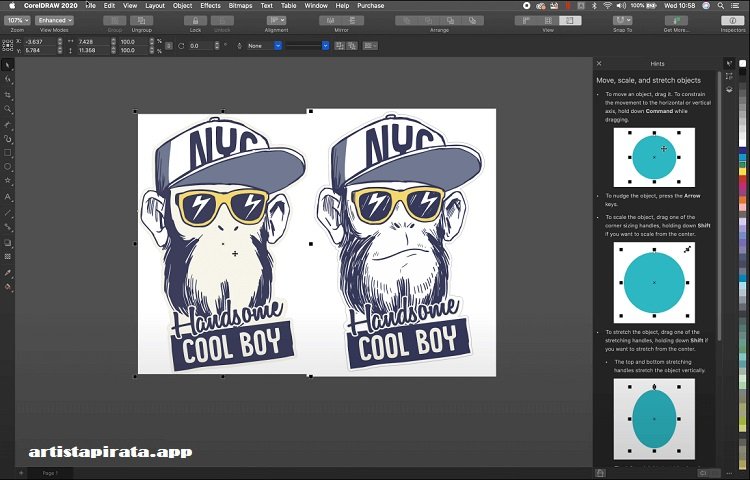
Task: Mirror the selection vertically
Action: [353, 21]
